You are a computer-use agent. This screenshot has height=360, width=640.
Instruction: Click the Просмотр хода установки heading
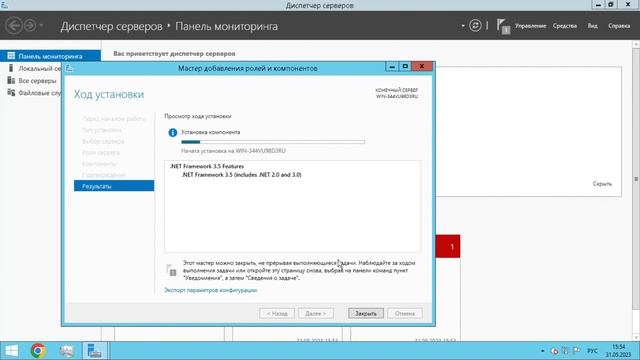coord(198,116)
